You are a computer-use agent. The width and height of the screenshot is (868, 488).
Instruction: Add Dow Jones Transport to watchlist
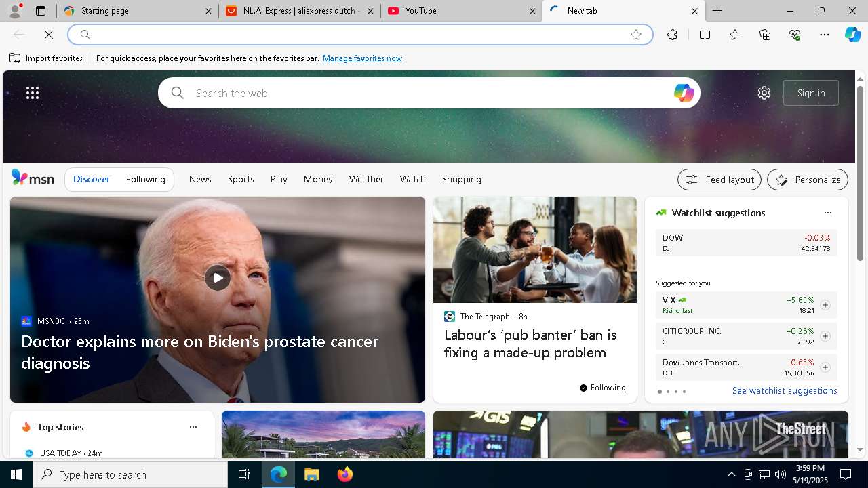pos(825,367)
